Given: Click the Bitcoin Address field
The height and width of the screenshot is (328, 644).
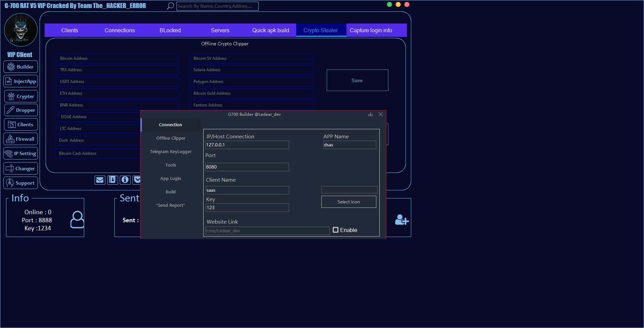Looking at the screenshot, I should click(x=117, y=58).
